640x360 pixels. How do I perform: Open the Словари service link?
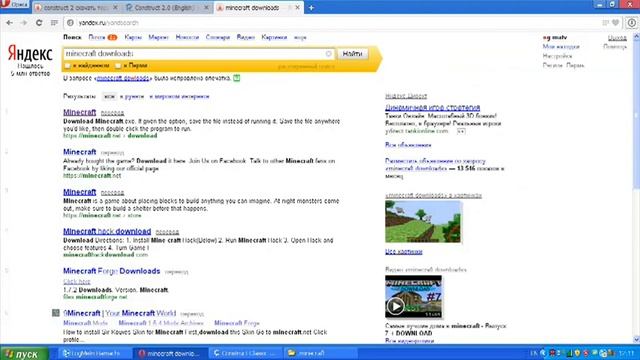218,37
